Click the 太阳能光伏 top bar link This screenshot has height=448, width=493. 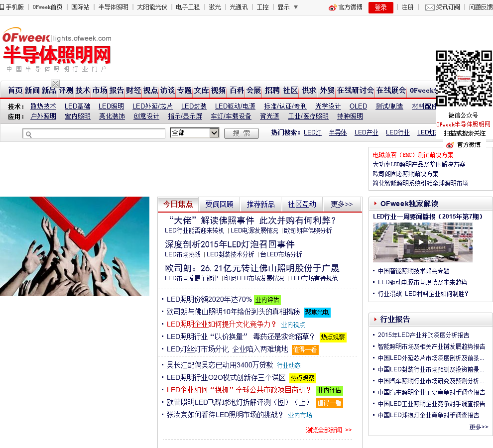click(152, 7)
